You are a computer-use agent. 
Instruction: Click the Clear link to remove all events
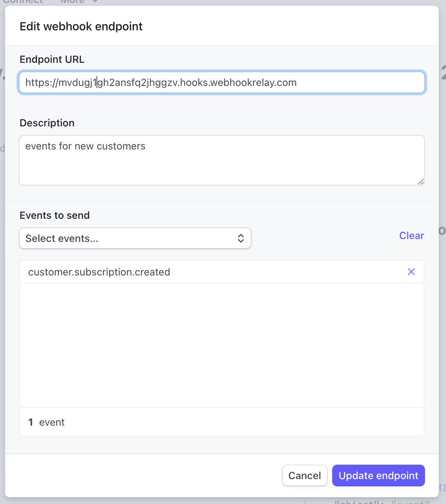(x=412, y=235)
